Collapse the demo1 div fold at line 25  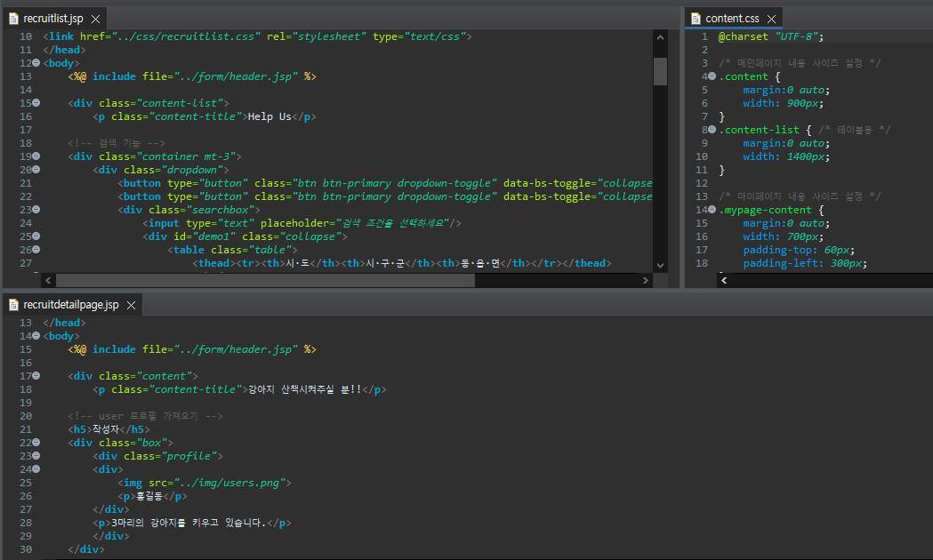coord(36,236)
